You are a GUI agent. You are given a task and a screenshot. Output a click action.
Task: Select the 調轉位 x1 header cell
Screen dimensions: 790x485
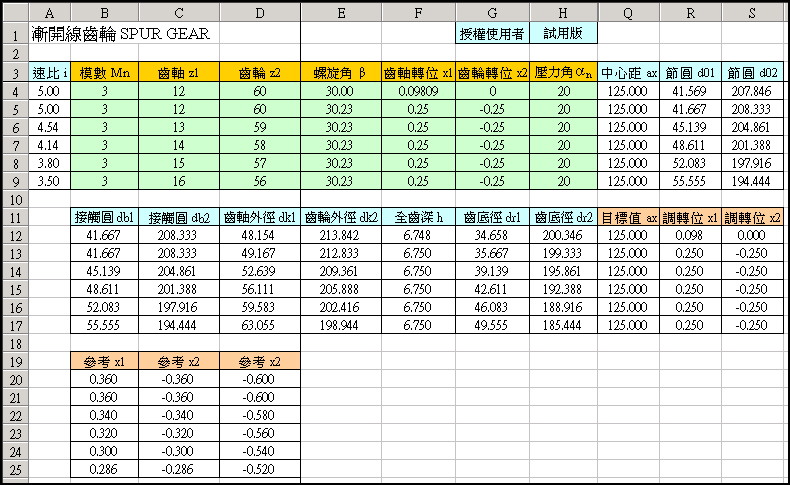690,218
